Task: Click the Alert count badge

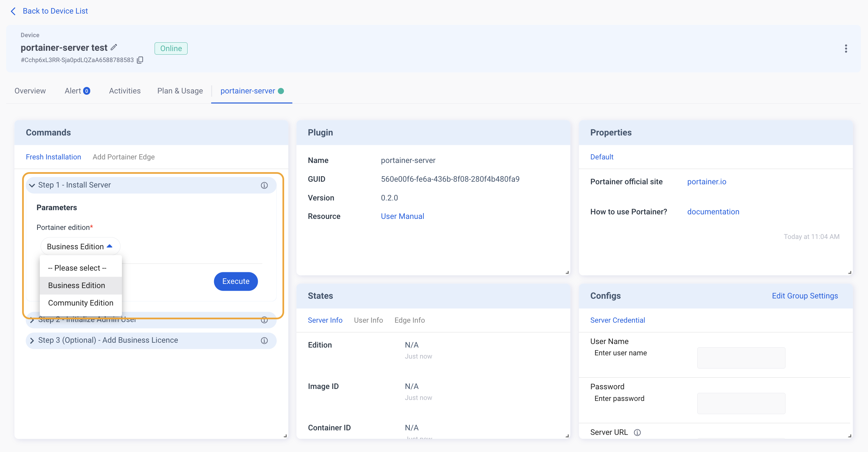Action: pyautogui.click(x=87, y=91)
